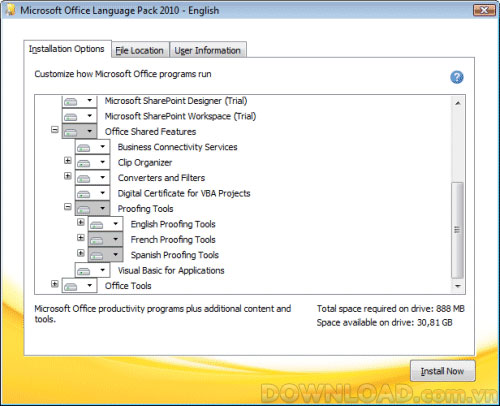This screenshot has width=500, height=406.
Task: Expand the French Proofing Tools node
Action: (x=81, y=237)
